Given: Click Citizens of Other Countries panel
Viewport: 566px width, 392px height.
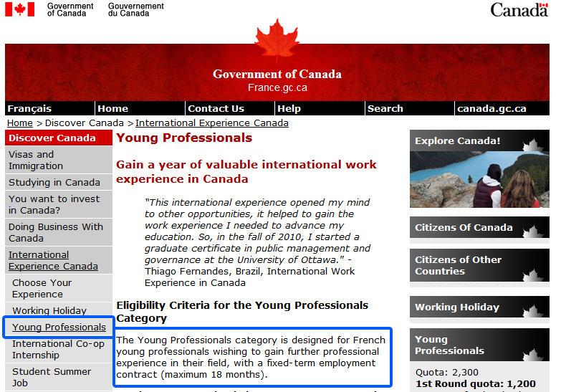Looking at the screenshot, I should click(x=458, y=265).
